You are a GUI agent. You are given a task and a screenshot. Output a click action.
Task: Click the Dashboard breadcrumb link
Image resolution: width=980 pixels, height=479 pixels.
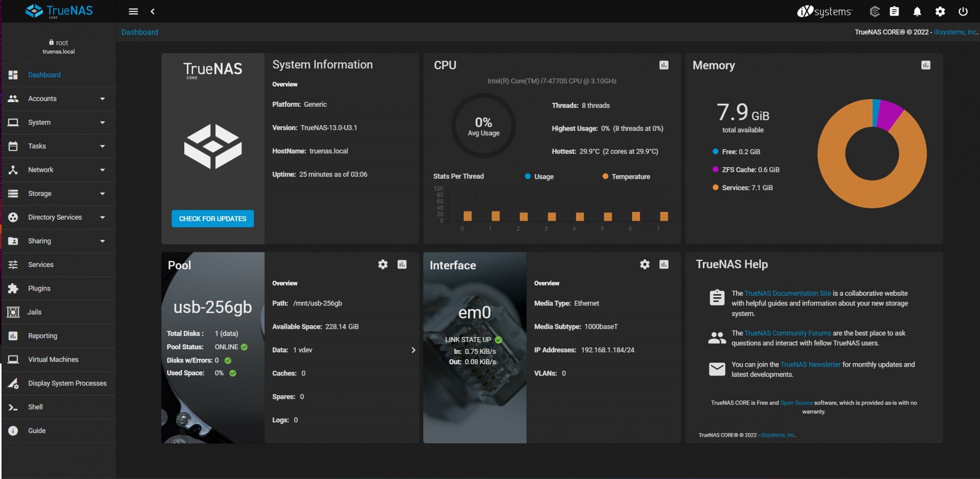click(x=139, y=32)
